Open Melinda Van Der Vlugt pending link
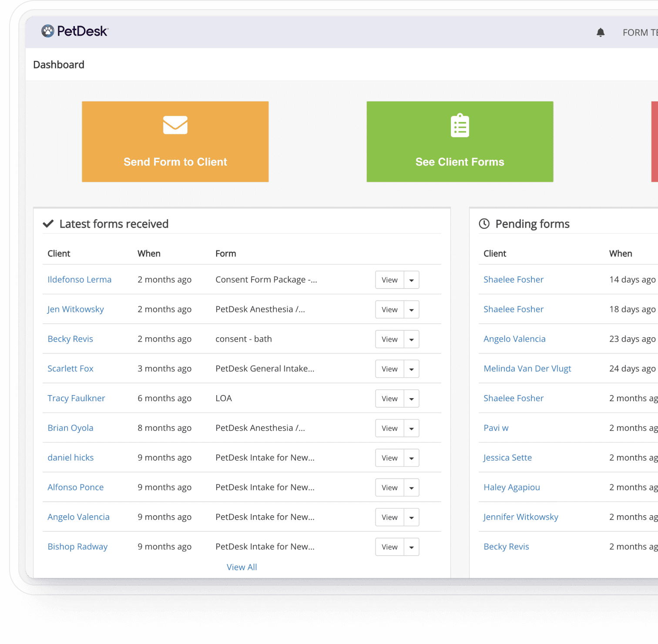The width and height of the screenshot is (658, 644). [x=527, y=369]
